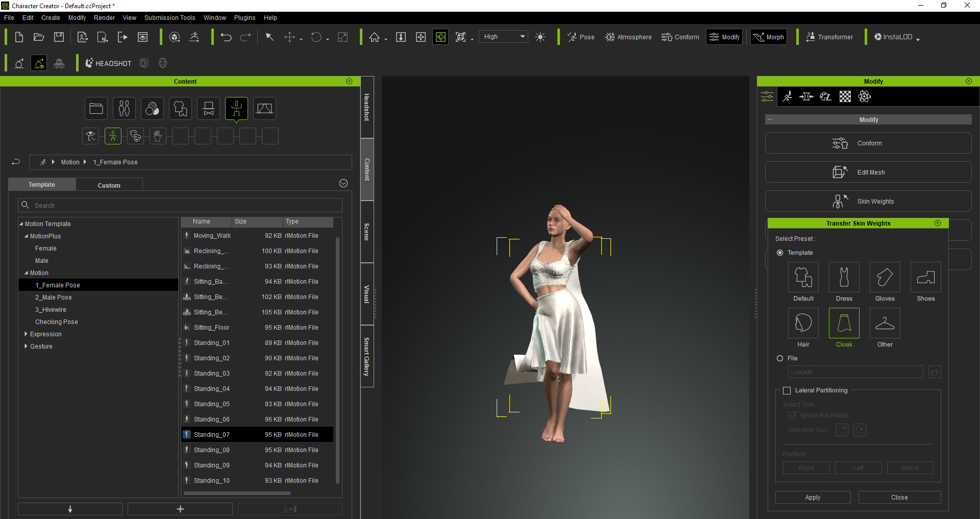The width and height of the screenshot is (980, 519).
Task: Open the Submission Tools menu
Action: [169, 17]
